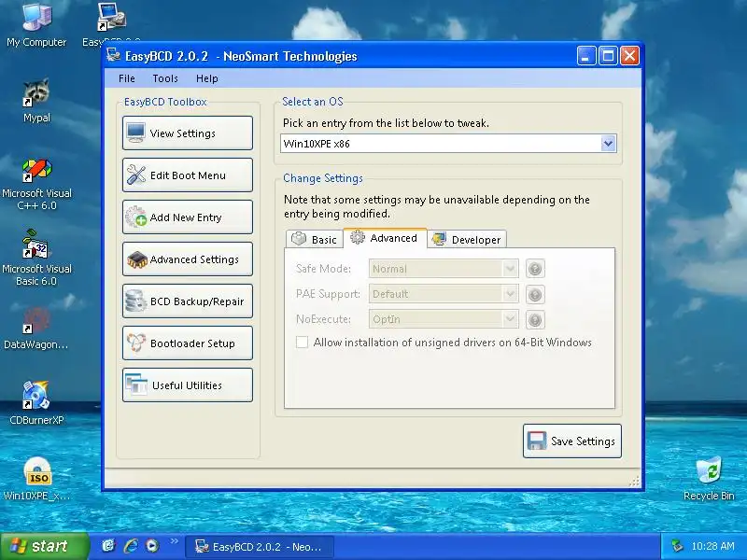Enable unsigned drivers on 64-Bit Windows checkbox
Screen dimensions: 747x560
click(x=302, y=342)
